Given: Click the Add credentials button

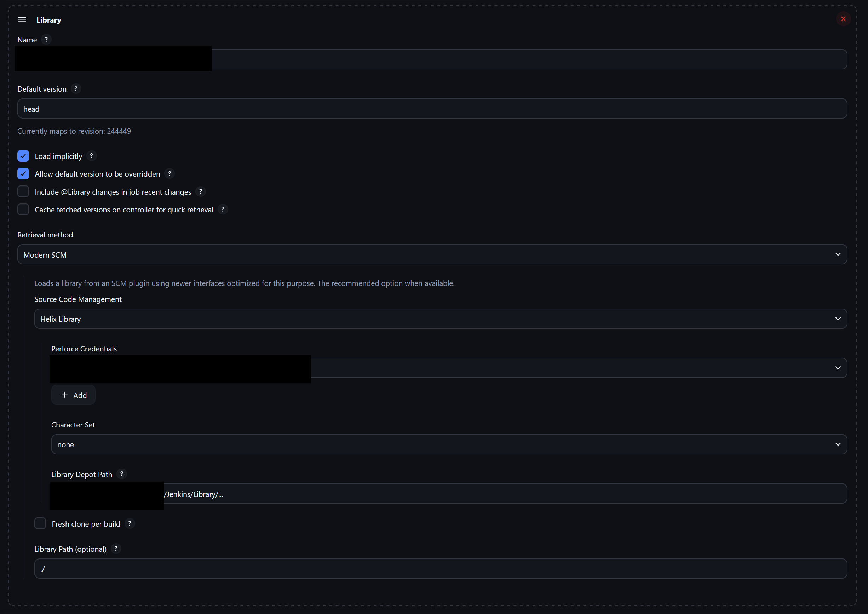Looking at the screenshot, I should (x=73, y=395).
